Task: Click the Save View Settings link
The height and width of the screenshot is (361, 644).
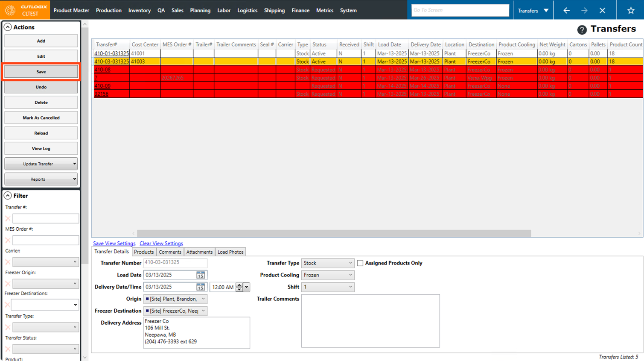Action: pyautogui.click(x=114, y=244)
